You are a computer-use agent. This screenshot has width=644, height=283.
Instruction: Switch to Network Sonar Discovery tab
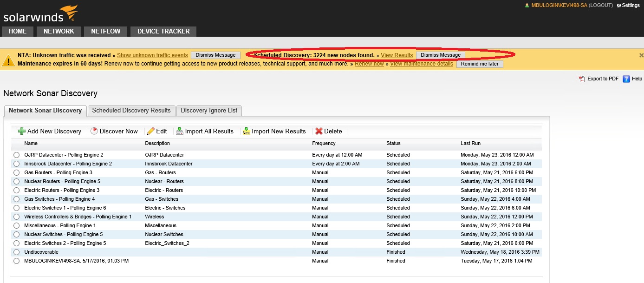click(45, 111)
